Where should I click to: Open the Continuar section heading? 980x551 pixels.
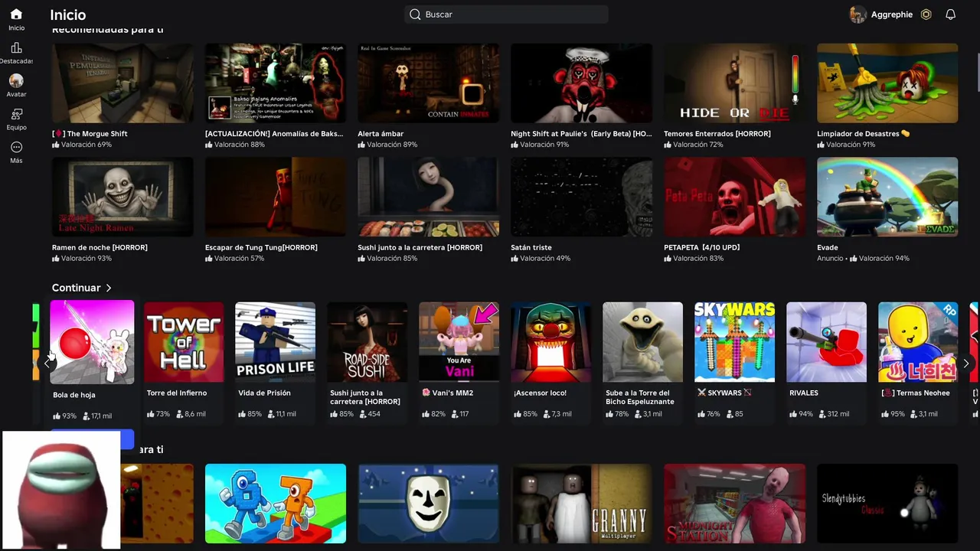click(76, 288)
